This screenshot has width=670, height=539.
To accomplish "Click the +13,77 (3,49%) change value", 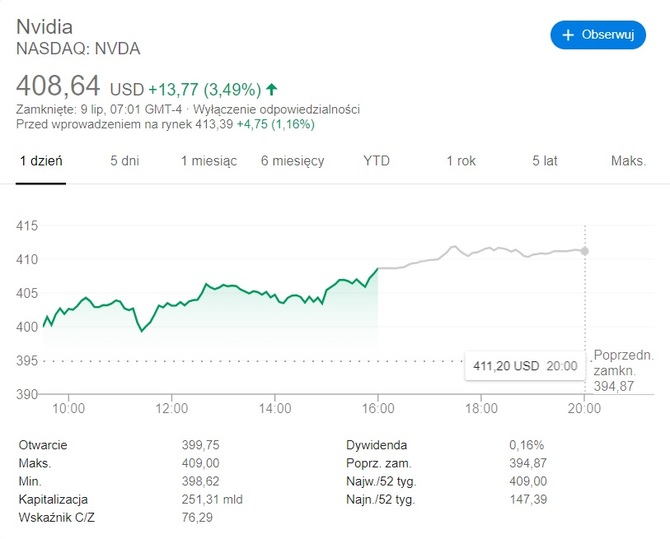I will pos(205,90).
